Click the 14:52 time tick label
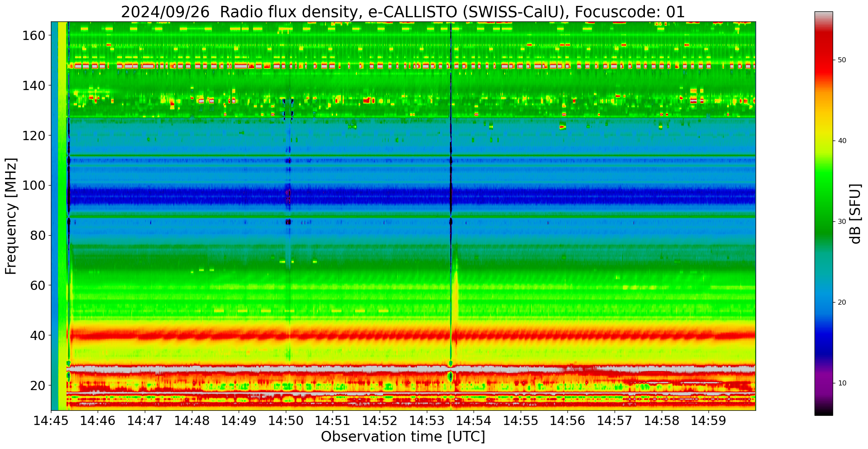The image size is (868, 449). (x=380, y=420)
